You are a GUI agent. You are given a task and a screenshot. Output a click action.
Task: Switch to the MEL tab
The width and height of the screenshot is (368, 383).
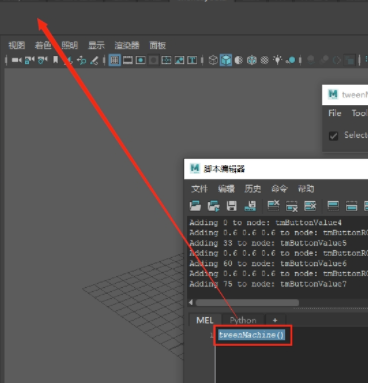(x=205, y=320)
